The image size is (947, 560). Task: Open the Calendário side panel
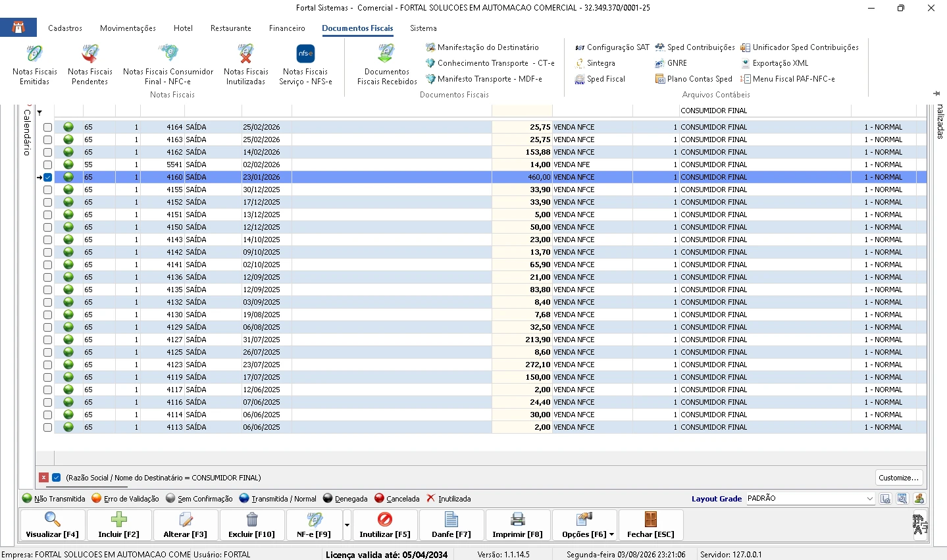tap(27, 132)
